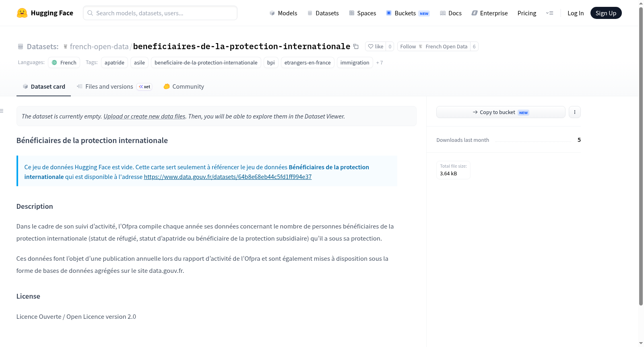
Task: Select the bpi tag
Action: 271,62
